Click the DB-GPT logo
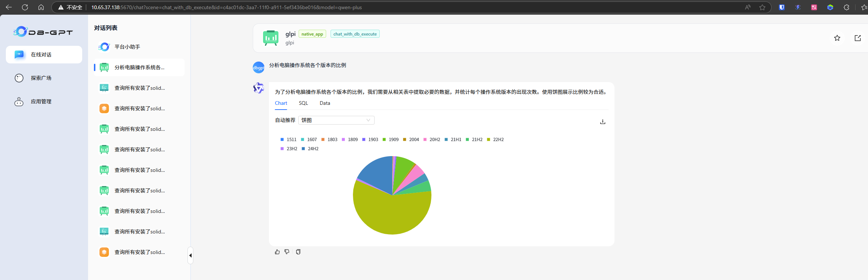This screenshot has height=280, width=868. [43, 32]
